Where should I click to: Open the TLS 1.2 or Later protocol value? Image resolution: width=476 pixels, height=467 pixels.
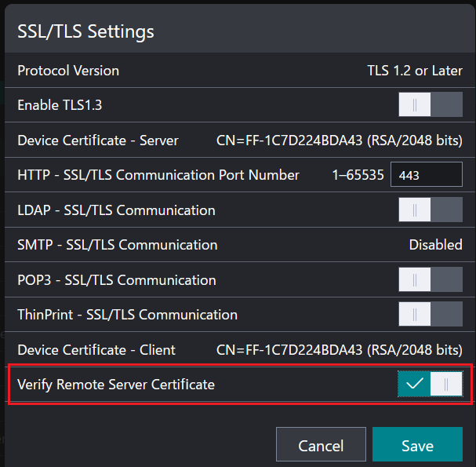414,71
